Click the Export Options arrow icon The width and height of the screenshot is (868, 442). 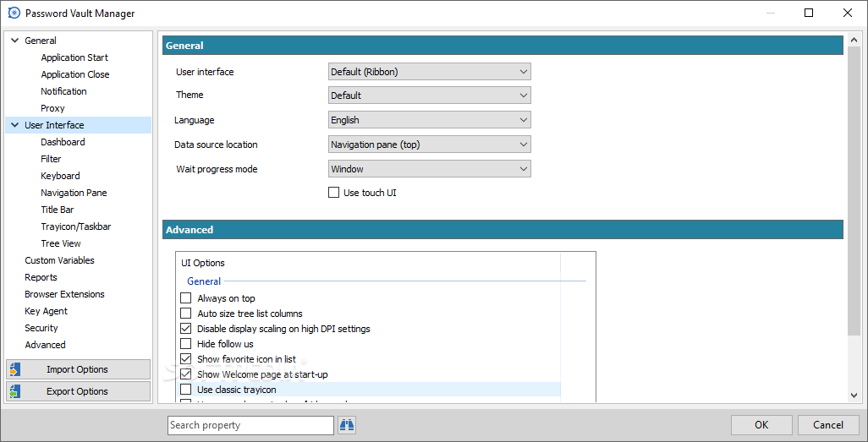pos(15,391)
